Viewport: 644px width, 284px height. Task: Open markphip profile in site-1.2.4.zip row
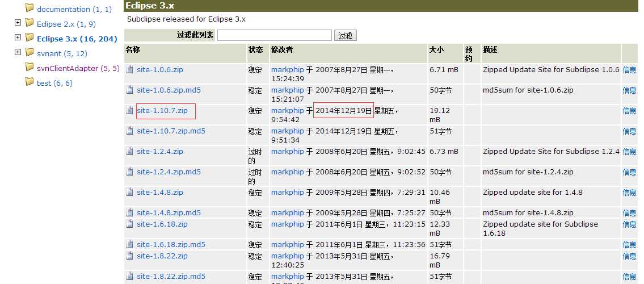pos(288,152)
